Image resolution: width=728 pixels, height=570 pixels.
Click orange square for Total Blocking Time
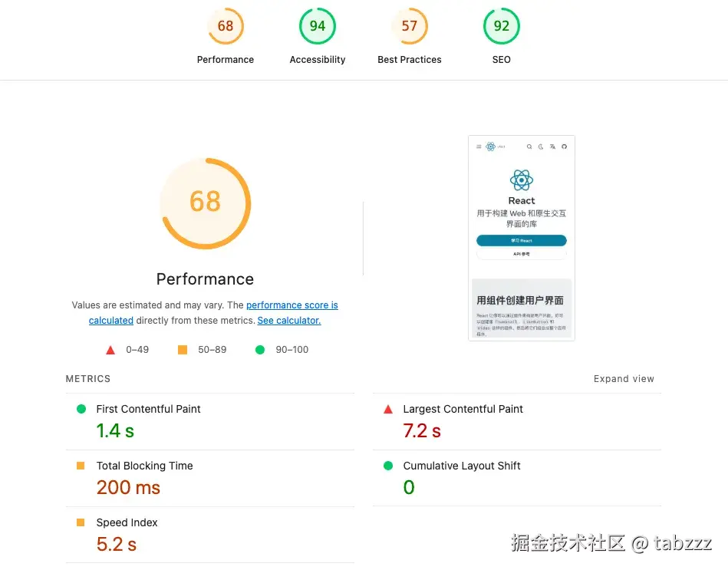(81, 466)
